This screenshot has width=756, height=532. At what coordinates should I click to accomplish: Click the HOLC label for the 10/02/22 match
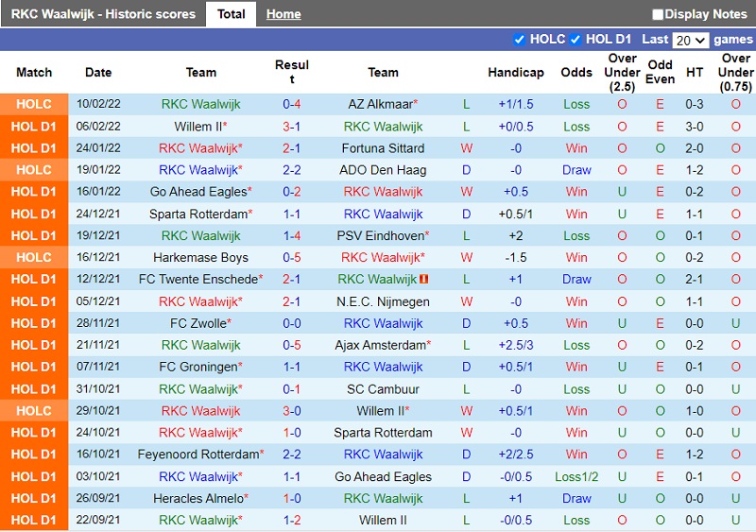[x=34, y=104]
